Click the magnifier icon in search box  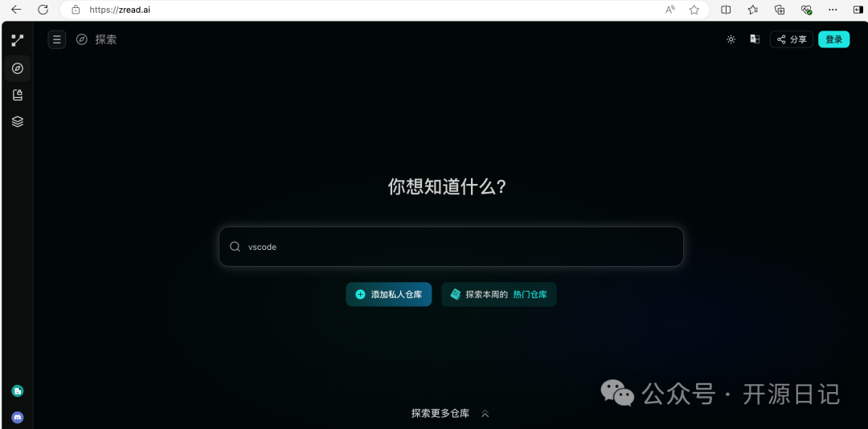235,247
